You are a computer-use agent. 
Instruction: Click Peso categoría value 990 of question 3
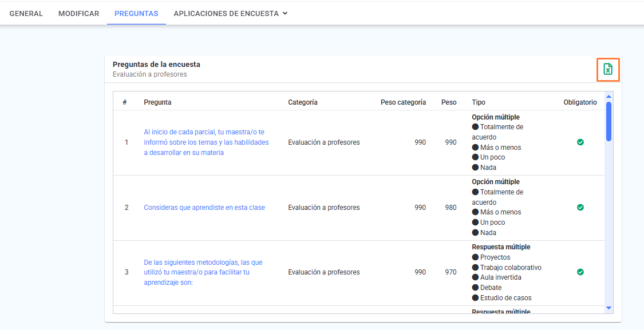[x=420, y=272]
